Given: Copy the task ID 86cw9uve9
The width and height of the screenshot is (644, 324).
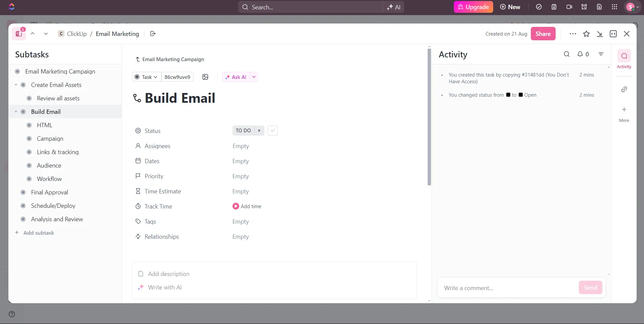Looking at the screenshot, I should [177, 77].
